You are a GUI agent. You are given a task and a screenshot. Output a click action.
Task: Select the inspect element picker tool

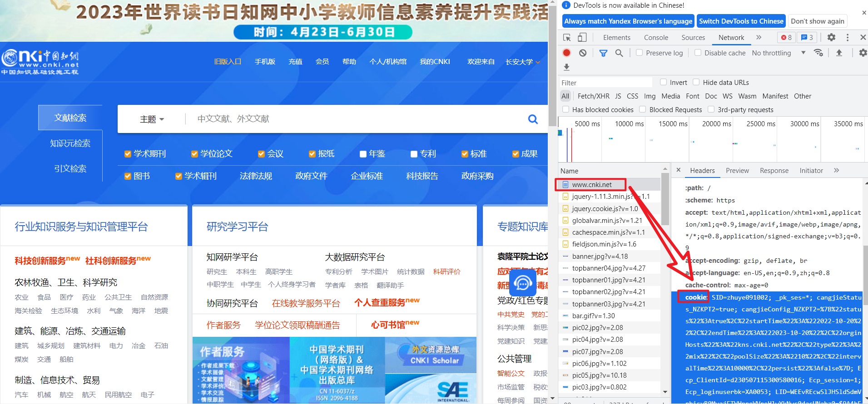click(x=567, y=38)
